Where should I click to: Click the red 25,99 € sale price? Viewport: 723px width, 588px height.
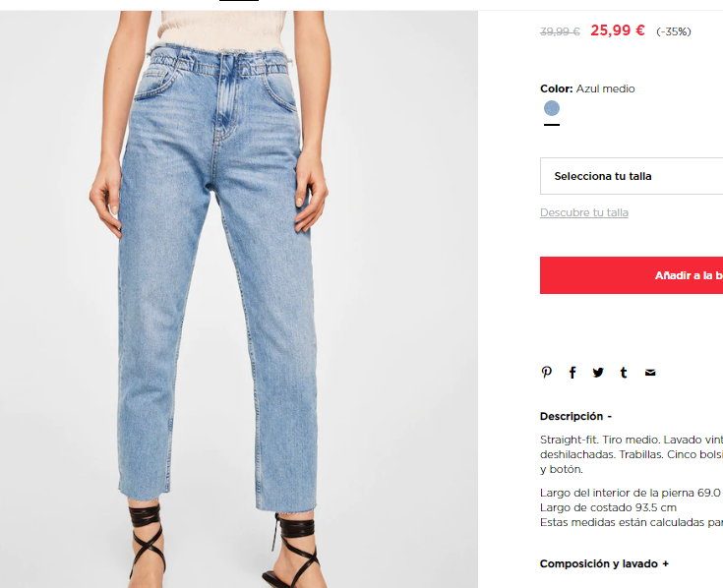point(618,30)
